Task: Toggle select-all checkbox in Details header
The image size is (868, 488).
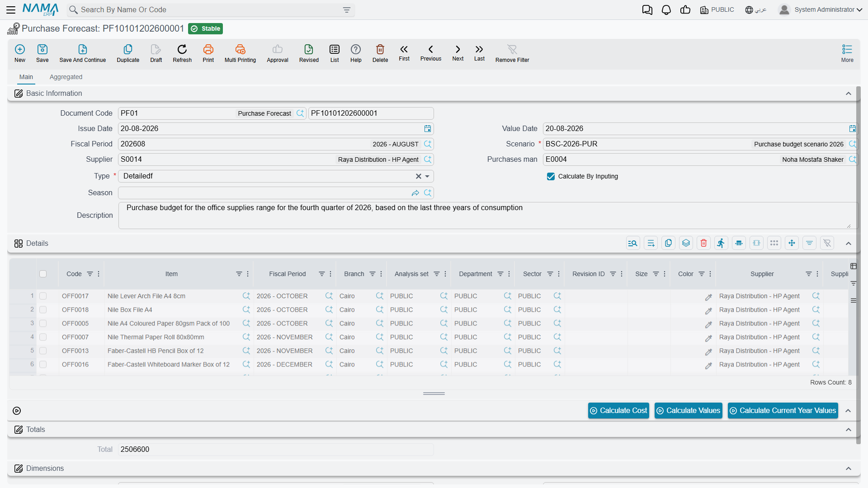Action: pyautogui.click(x=43, y=274)
